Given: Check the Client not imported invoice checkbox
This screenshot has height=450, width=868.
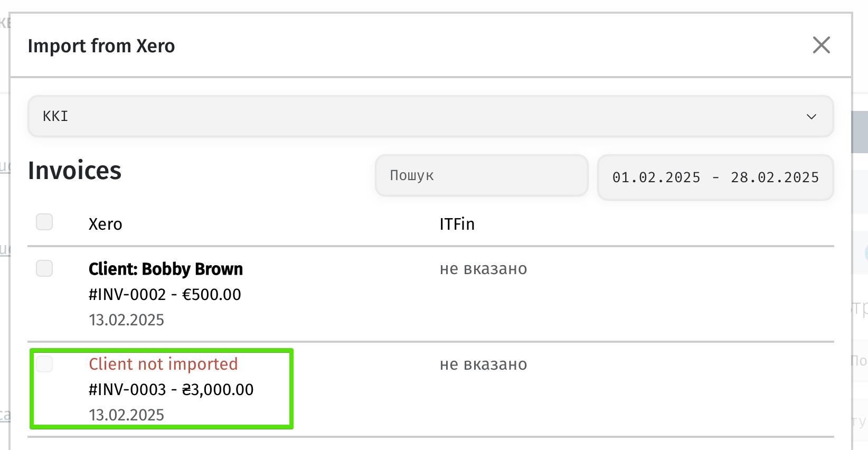Looking at the screenshot, I should click(44, 364).
